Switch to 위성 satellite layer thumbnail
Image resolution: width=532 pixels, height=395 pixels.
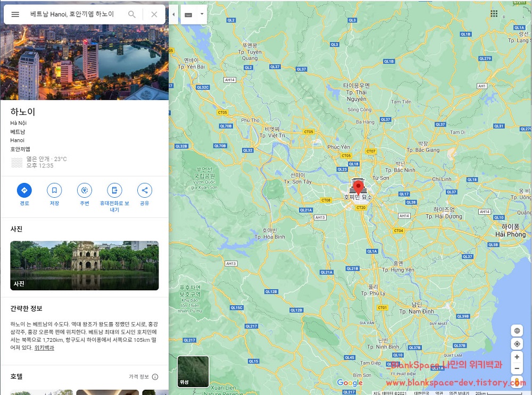click(193, 372)
